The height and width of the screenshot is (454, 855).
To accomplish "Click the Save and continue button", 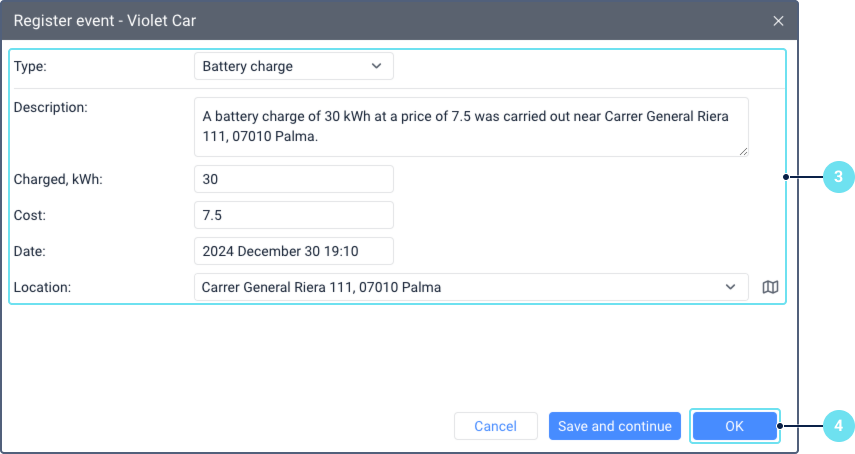I will [615, 426].
